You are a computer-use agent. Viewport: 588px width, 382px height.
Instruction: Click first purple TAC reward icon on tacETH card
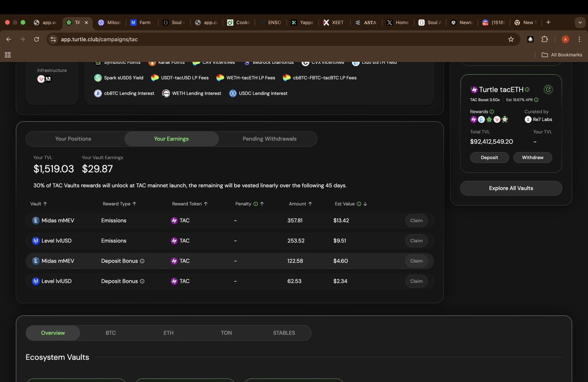(473, 119)
